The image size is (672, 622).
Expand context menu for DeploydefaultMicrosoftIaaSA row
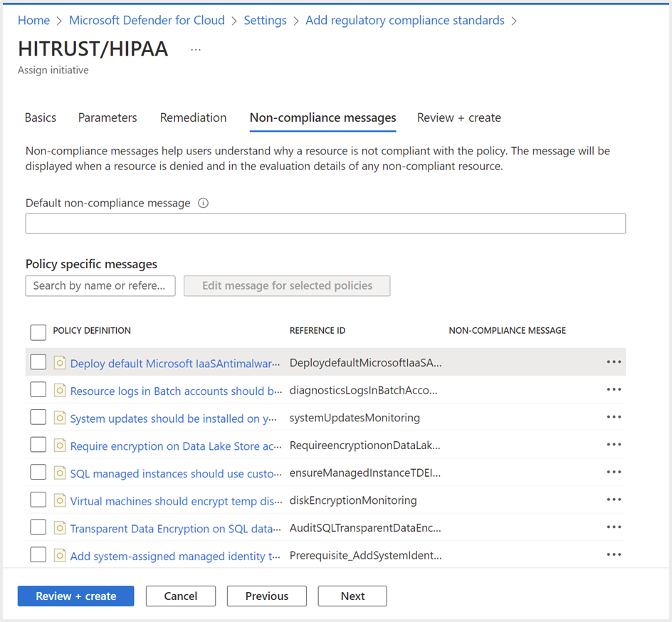click(x=614, y=362)
